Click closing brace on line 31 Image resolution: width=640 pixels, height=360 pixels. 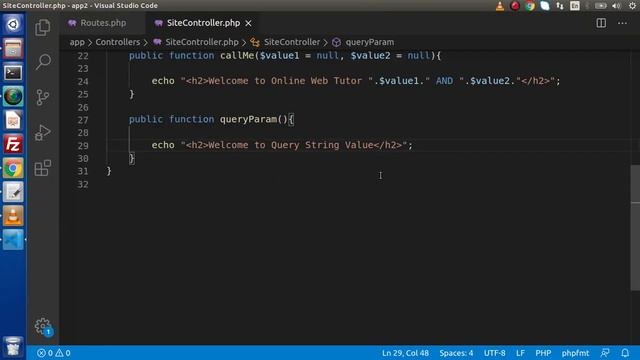pos(109,171)
